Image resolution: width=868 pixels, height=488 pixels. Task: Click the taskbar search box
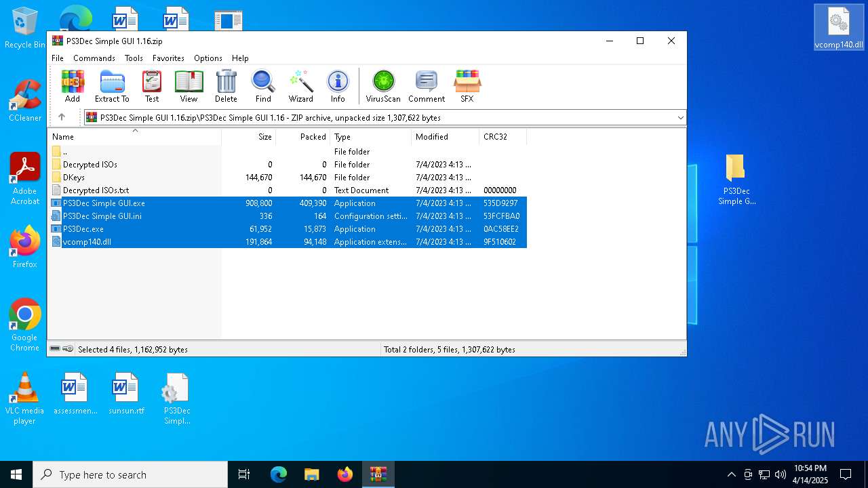point(130,474)
